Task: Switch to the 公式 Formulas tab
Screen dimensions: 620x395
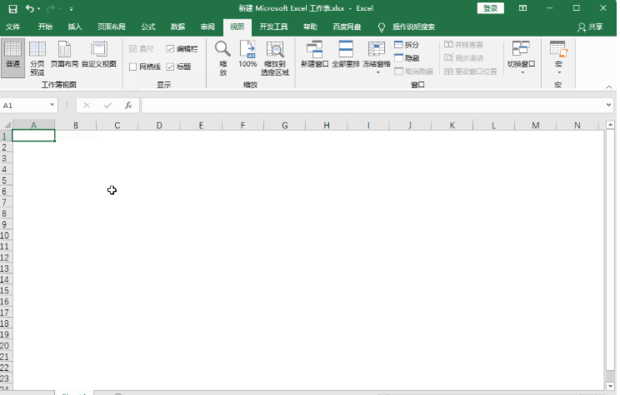Action: [148, 27]
